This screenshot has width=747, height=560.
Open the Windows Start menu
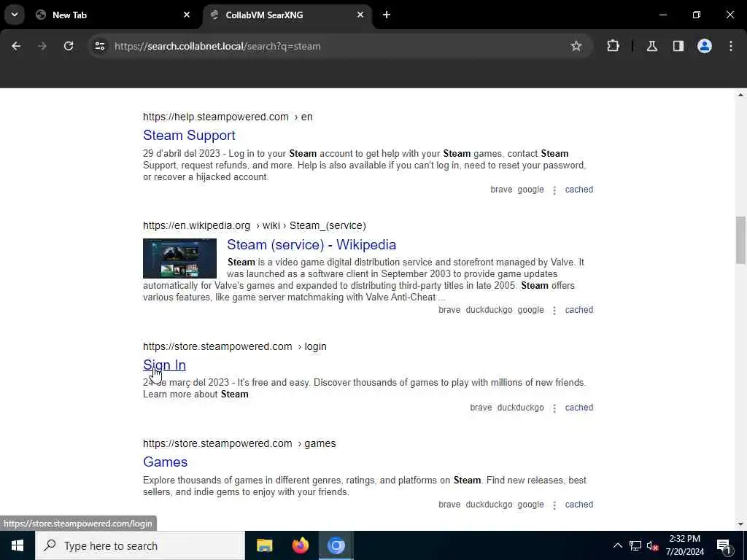pos(18,545)
